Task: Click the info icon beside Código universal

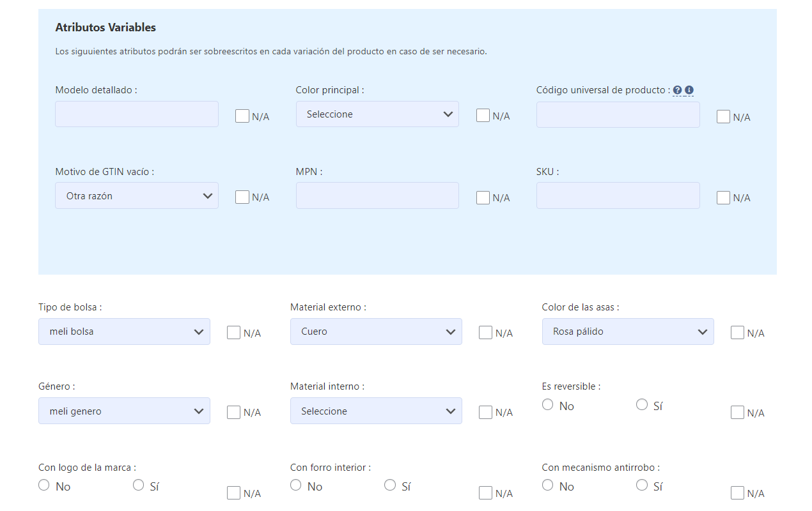Action: coord(689,90)
